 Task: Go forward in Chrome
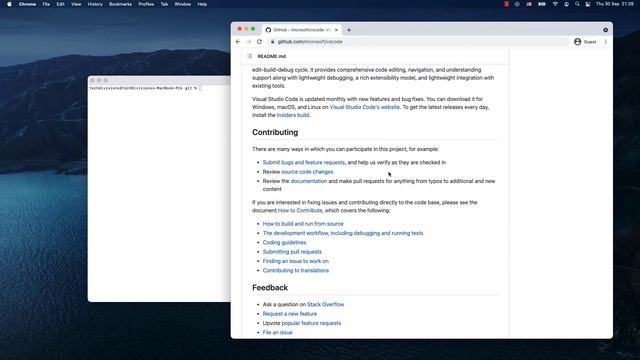coord(249,42)
